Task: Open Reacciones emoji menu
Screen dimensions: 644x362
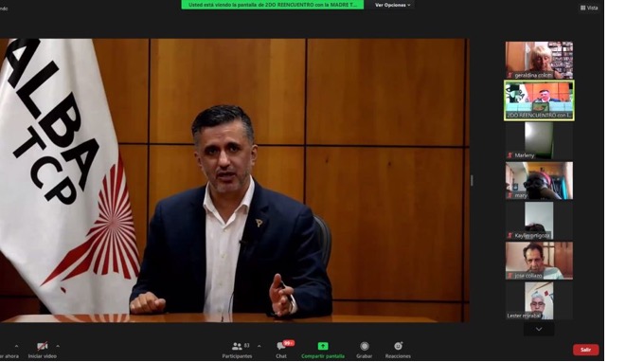Action: tap(398, 350)
